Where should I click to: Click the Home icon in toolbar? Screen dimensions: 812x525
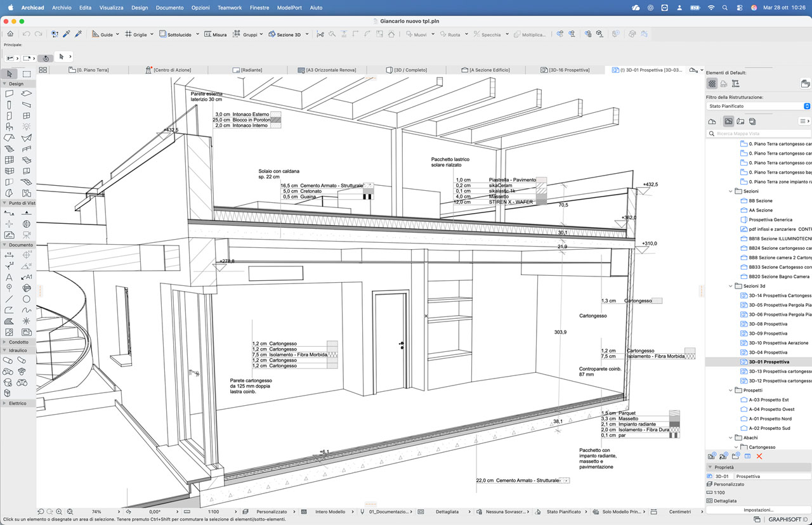[10, 34]
